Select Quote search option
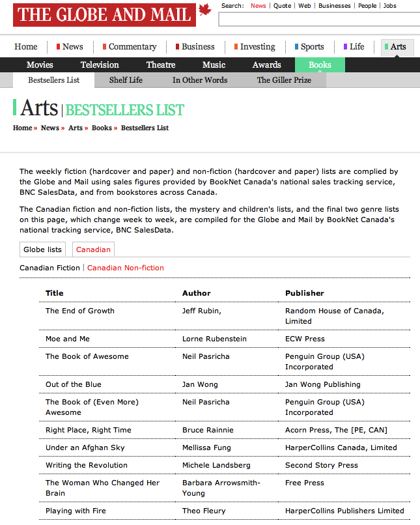Viewport: 420px width, 525px height. [x=282, y=6]
